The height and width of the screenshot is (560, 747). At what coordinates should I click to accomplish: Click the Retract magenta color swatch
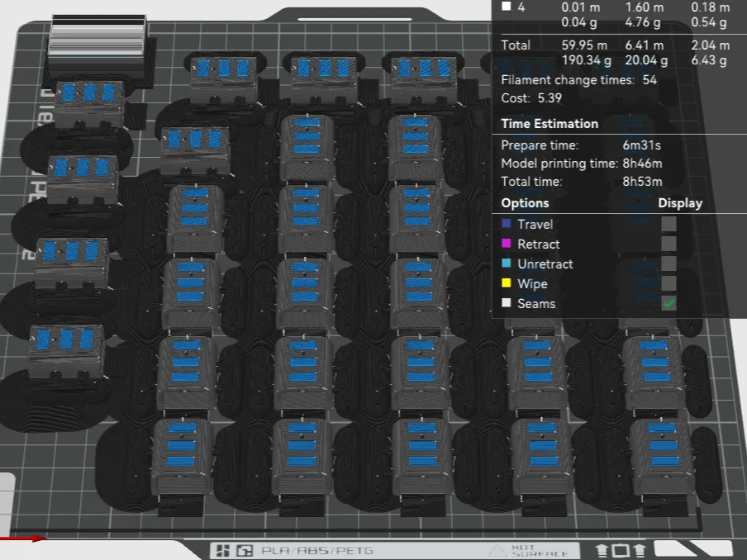[507, 244]
